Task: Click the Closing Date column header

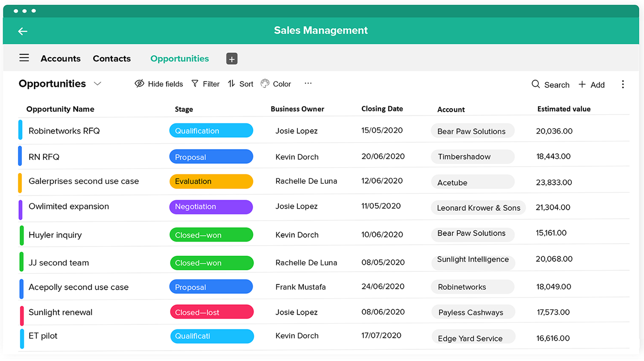Action: click(382, 109)
